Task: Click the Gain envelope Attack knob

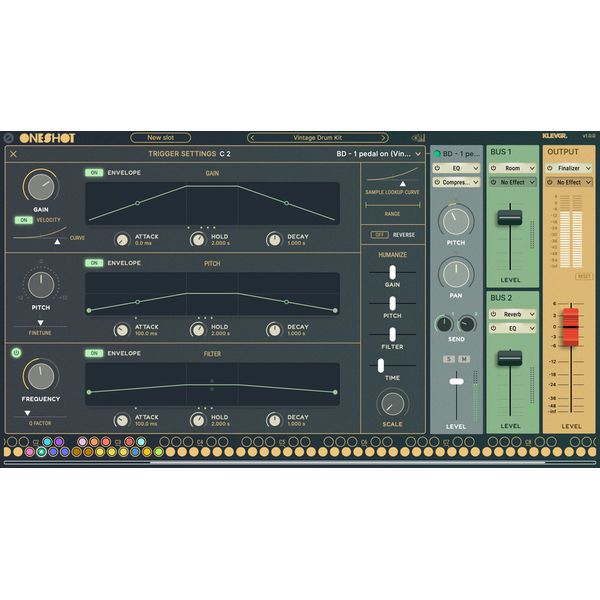Action: click(x=122, y=240)
